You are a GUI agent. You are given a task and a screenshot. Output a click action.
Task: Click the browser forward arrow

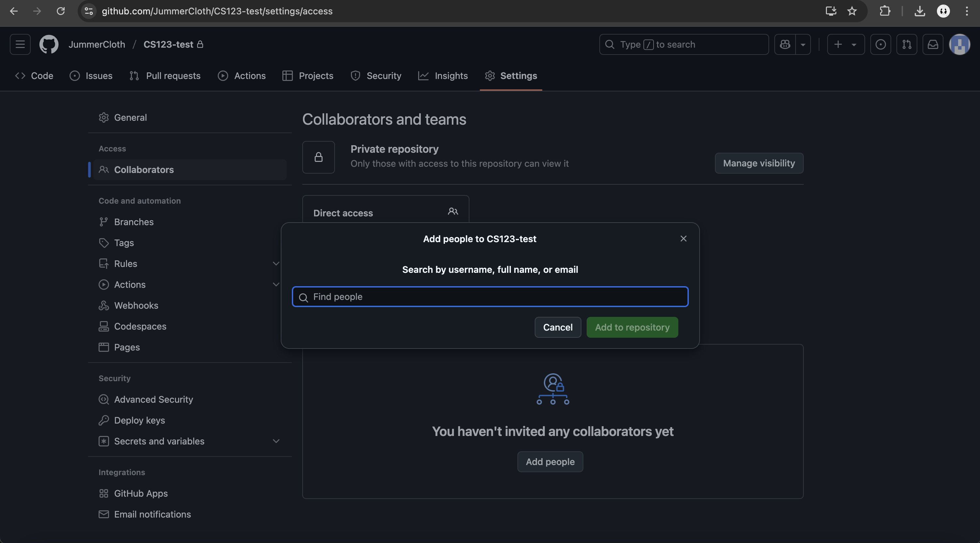tap(37, 11)
